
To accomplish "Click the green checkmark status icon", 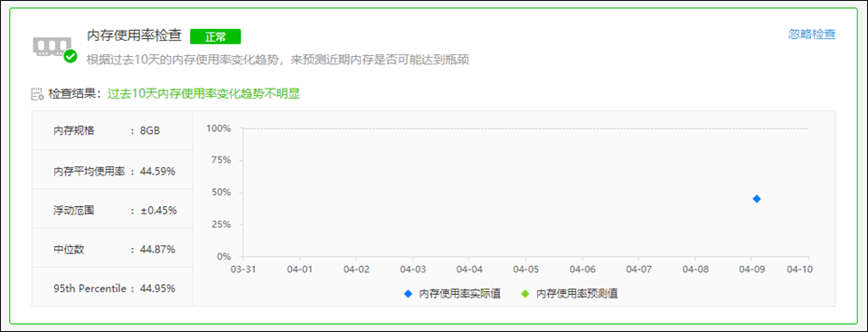I will click(71, 56).
